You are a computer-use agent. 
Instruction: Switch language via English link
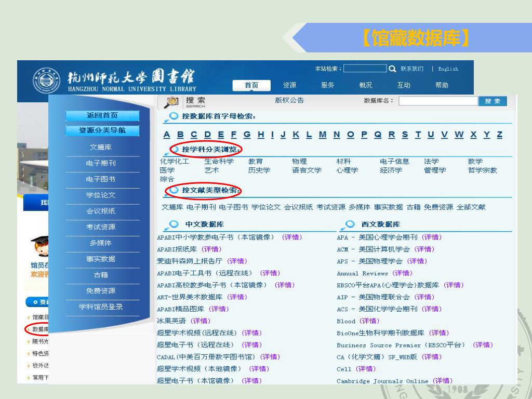click(x=448, y=69)
